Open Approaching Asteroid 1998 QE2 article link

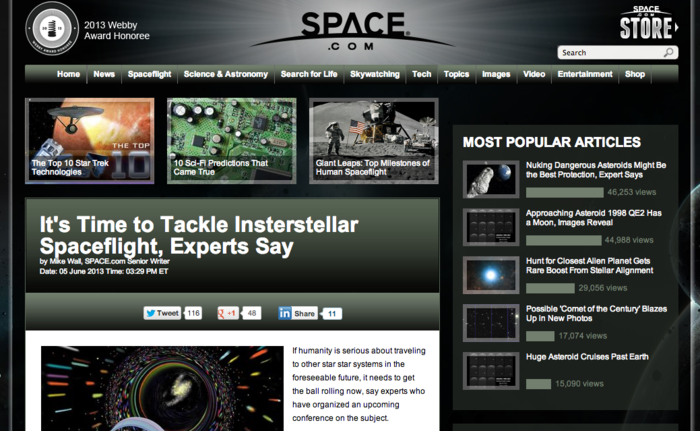click(594, 218)
